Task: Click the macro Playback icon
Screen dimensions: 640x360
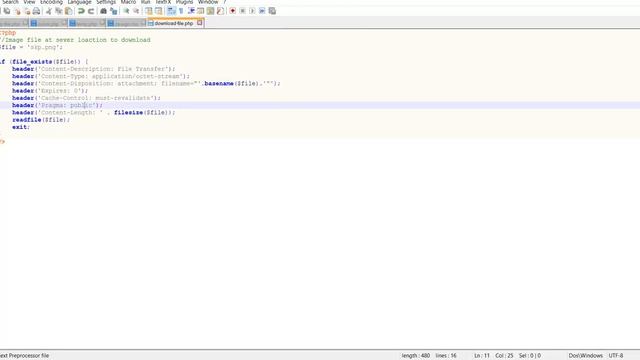Action: (x=252, y=11)
